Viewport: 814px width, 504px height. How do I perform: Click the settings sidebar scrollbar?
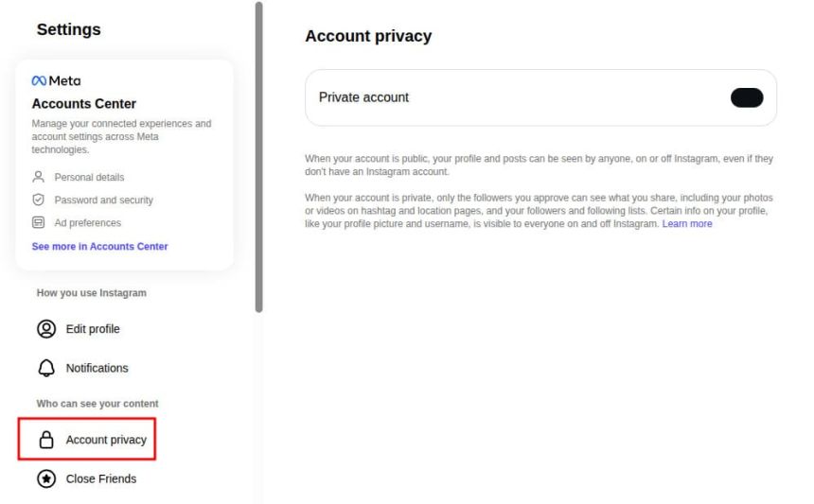pyautogui.click(x=259, y=156)
